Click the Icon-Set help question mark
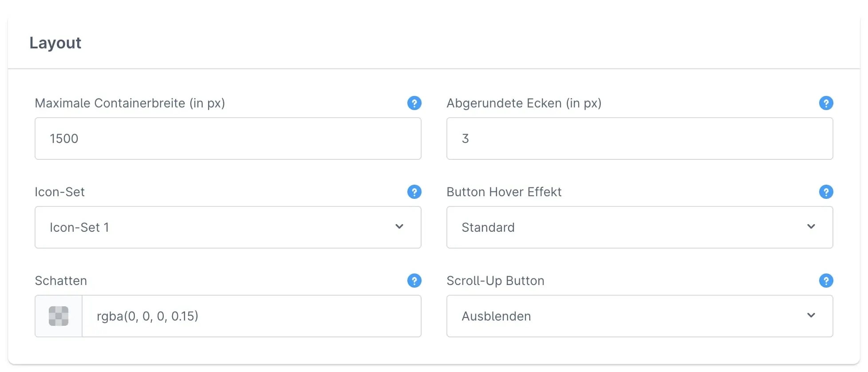The image size is (868, 372). (x=414, y=192)
